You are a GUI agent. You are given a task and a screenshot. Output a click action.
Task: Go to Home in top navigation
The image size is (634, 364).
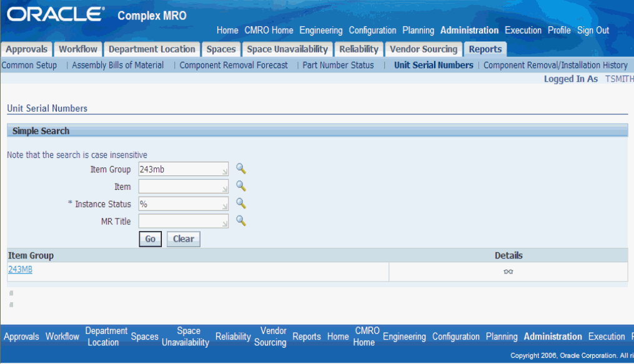click(227, 31)
